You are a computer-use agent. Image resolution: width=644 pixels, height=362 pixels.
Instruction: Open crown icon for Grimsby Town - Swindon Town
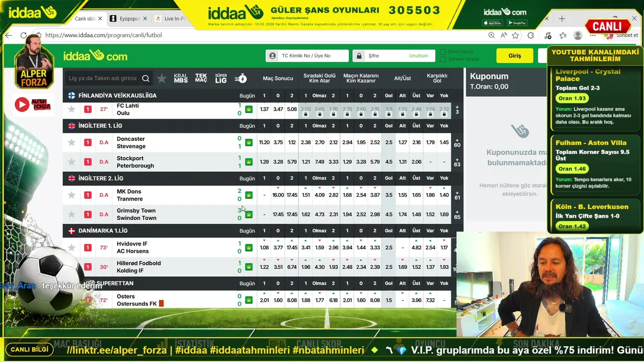(x=249, y=214)
